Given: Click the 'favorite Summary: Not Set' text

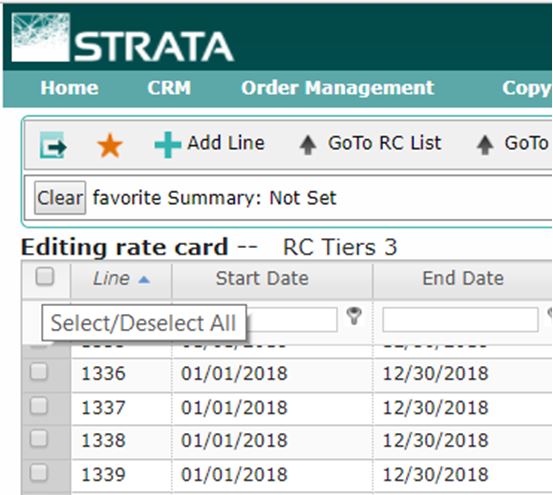Looking at the screenshot, I should tap(214, 198).
